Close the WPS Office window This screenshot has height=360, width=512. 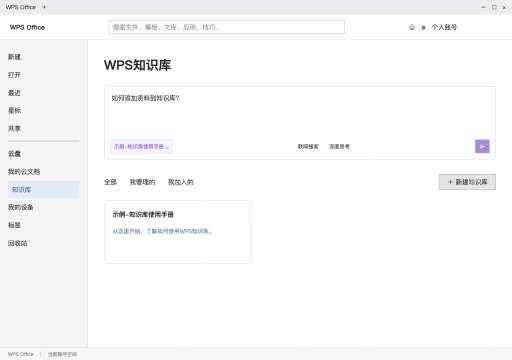pos(504,7)
